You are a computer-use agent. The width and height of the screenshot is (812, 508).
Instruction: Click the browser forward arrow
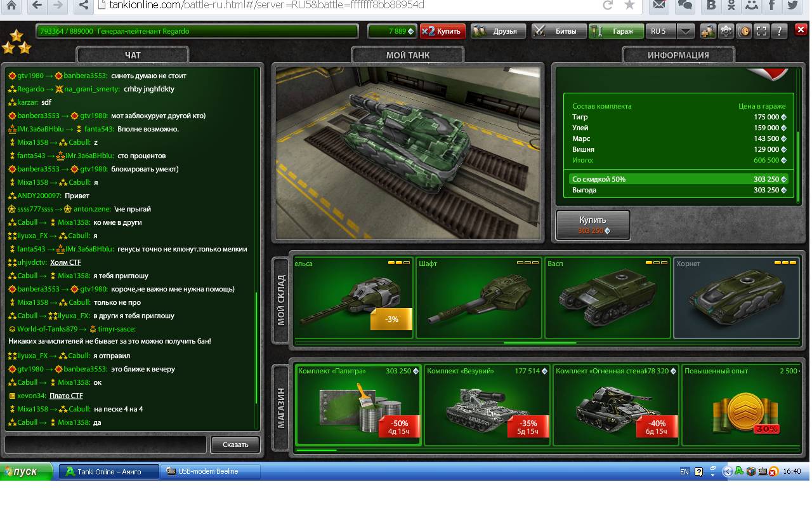click(58, 6)
